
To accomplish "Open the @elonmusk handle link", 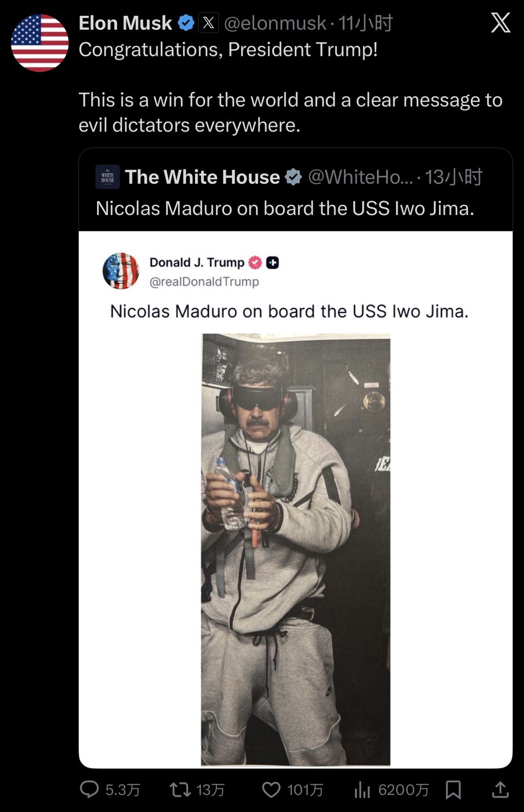I will point(275,23).
